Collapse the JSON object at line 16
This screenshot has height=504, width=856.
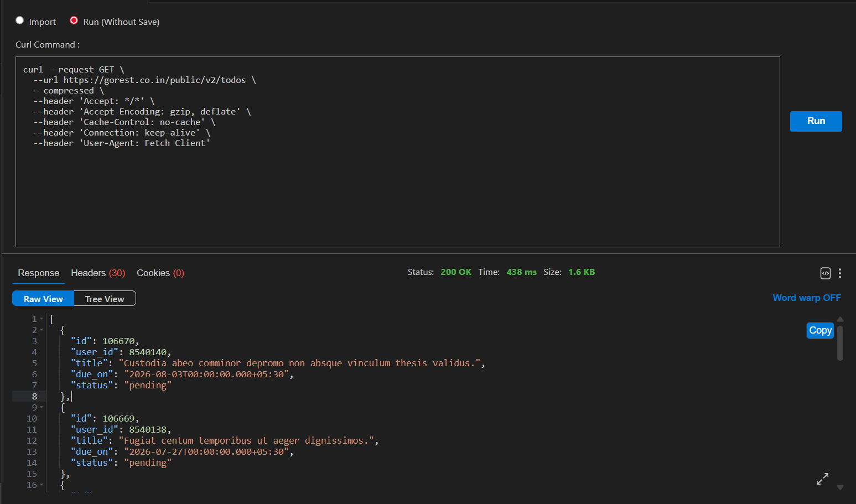click(41, 485)
